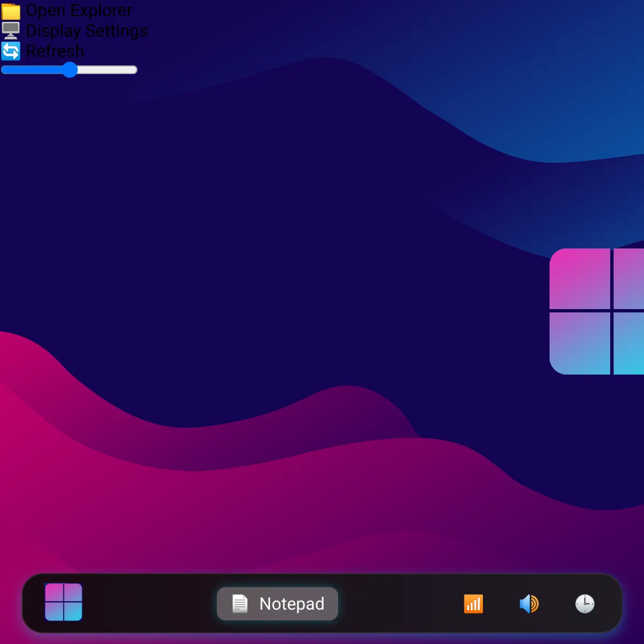
Task: Activate the Notepad taskbar button label
Action: [x=292, y=604]
